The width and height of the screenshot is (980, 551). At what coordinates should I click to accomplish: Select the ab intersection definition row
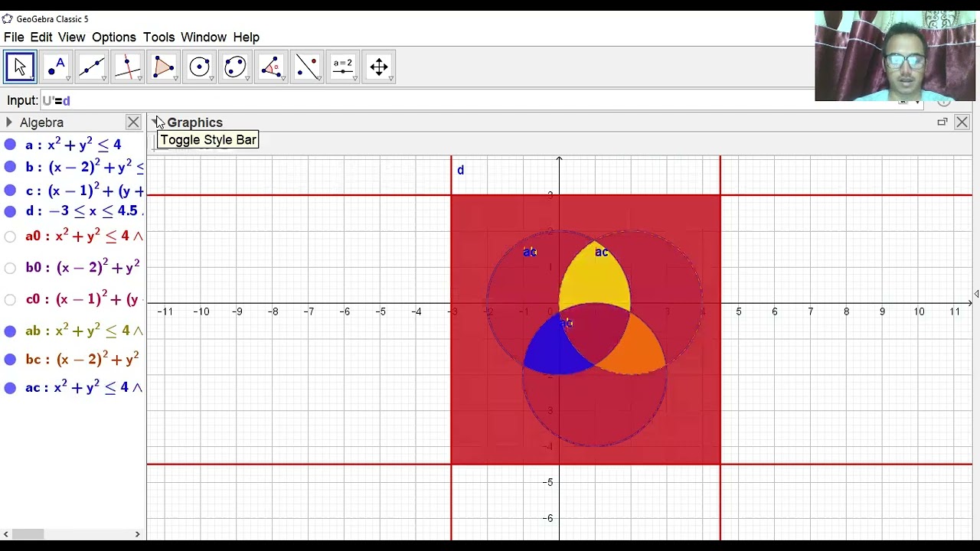tap(84, 331)
